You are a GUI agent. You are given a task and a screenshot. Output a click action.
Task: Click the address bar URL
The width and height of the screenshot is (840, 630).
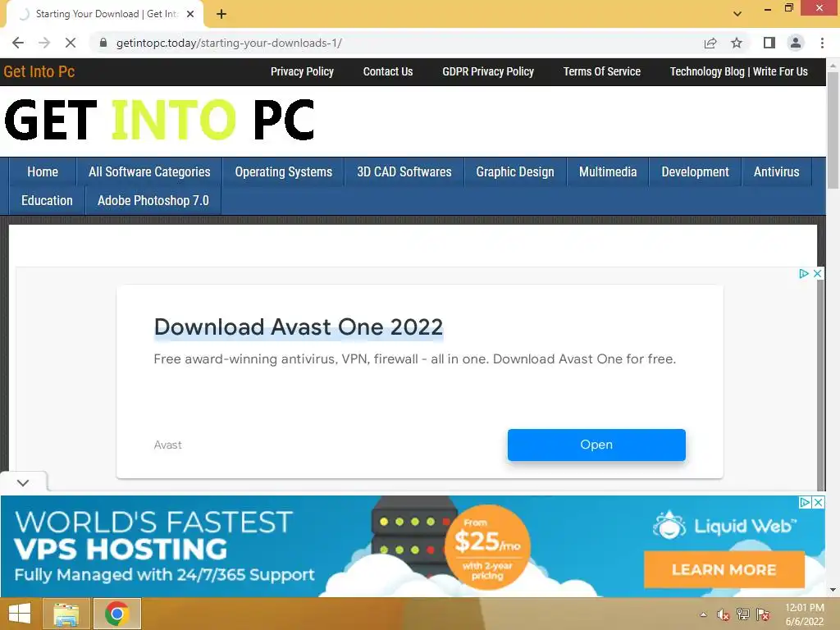click(229, 43)
